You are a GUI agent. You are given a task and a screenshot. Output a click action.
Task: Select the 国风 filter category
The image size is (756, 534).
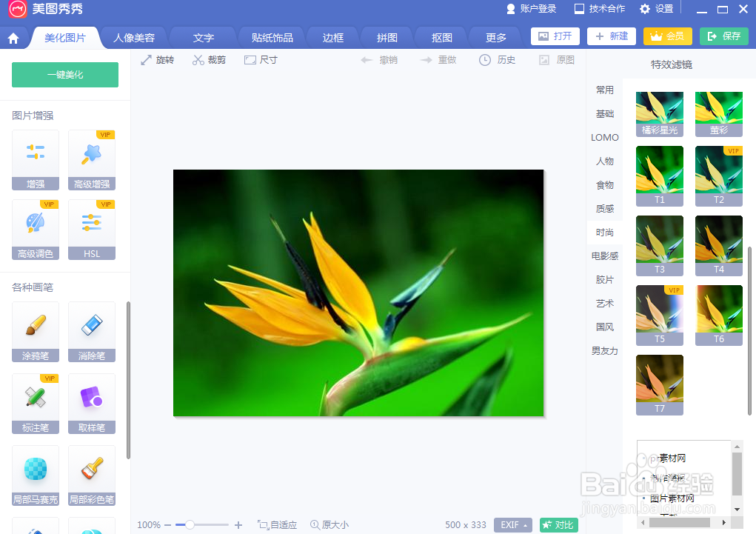605,327
